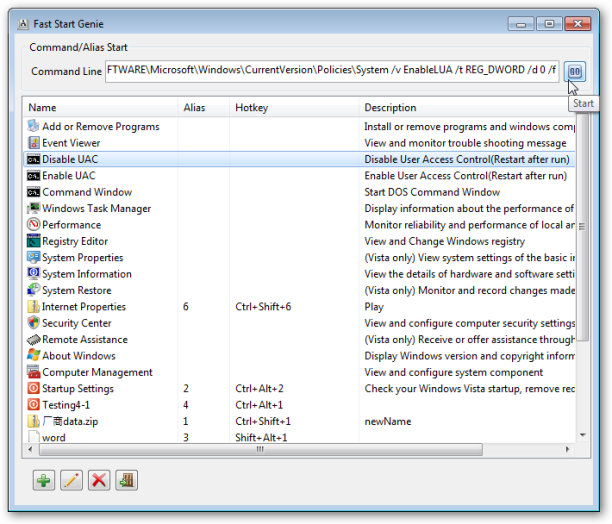Select the Windows Task Manager entry text
Image resolution: width=612 pixels, height=524 pixels.
point(96,209)
